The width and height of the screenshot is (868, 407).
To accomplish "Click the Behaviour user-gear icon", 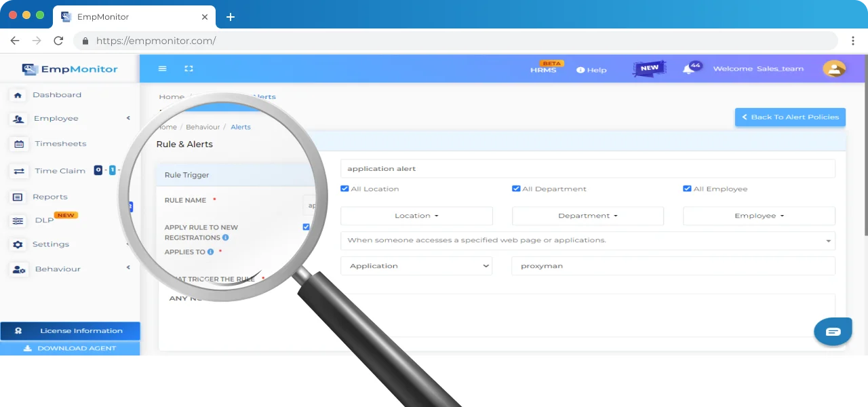I will pos(19,269).
